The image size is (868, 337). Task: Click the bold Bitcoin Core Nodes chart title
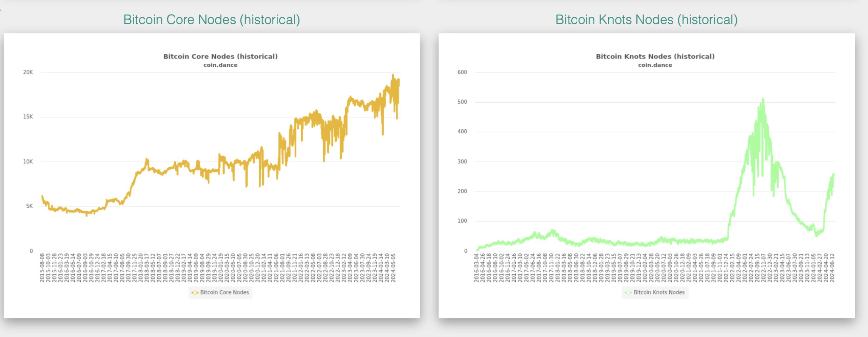click(x=220, y=57)
